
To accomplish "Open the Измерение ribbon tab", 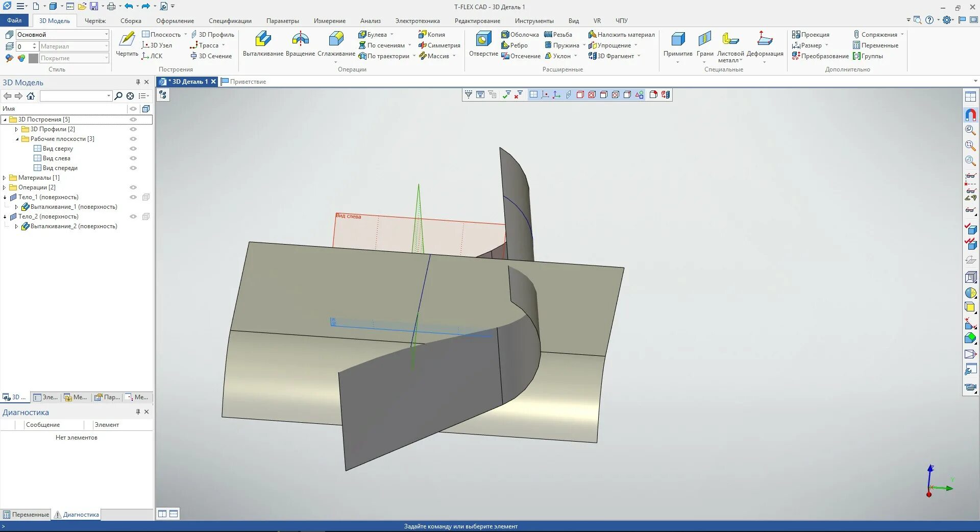I will [x=330, y=21].
